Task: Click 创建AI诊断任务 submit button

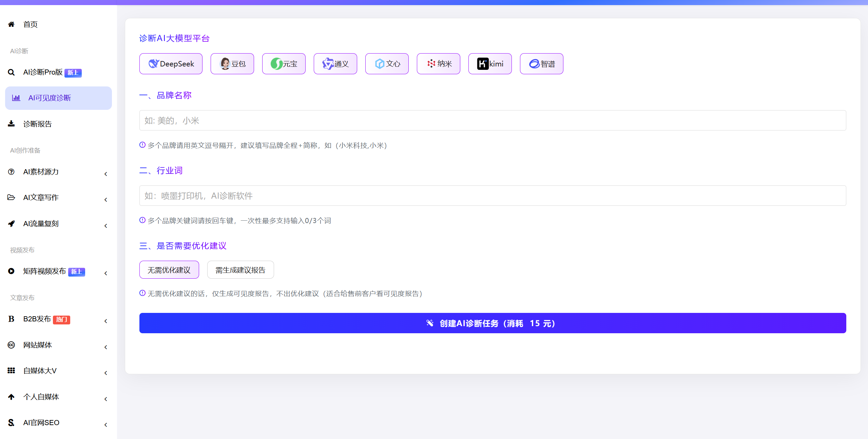Action: (493, 323)
